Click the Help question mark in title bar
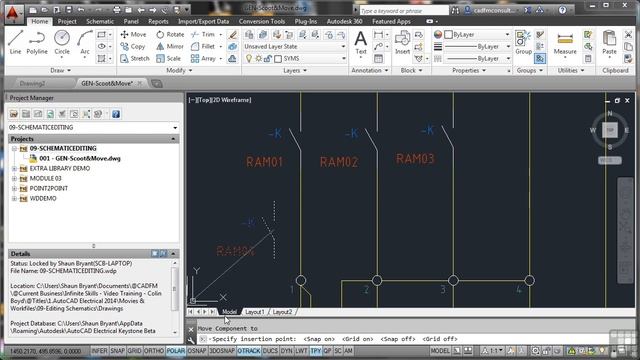Screen dimensions: 640x360 point(562,10)
